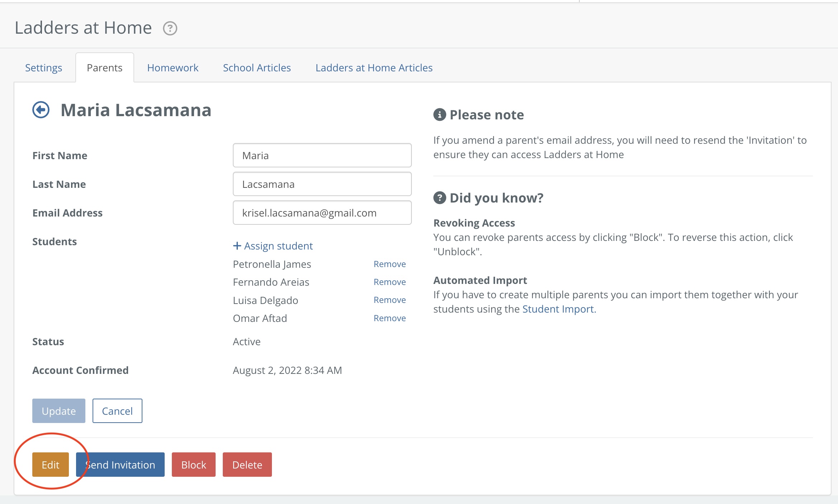This screenshot has width=838, height=504.
Task: Click the Last Name input field
Action: 322,184
